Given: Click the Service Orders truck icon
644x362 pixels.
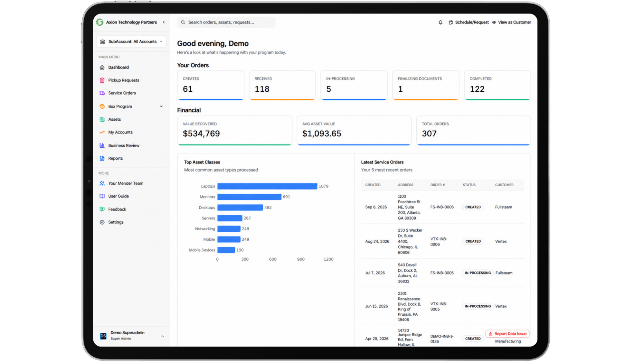Looking at the screenshot, I should tap(102, 93).
